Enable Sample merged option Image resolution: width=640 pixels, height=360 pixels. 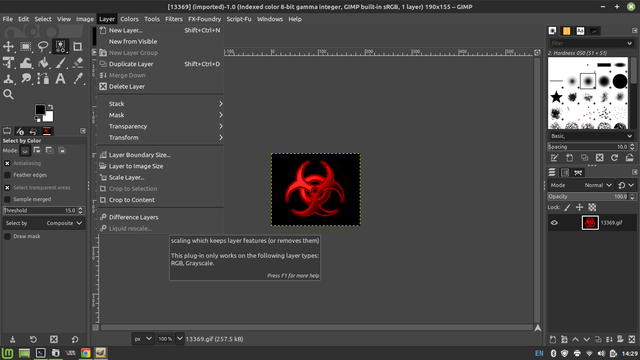pyautogui.click(x=7, y=200)
